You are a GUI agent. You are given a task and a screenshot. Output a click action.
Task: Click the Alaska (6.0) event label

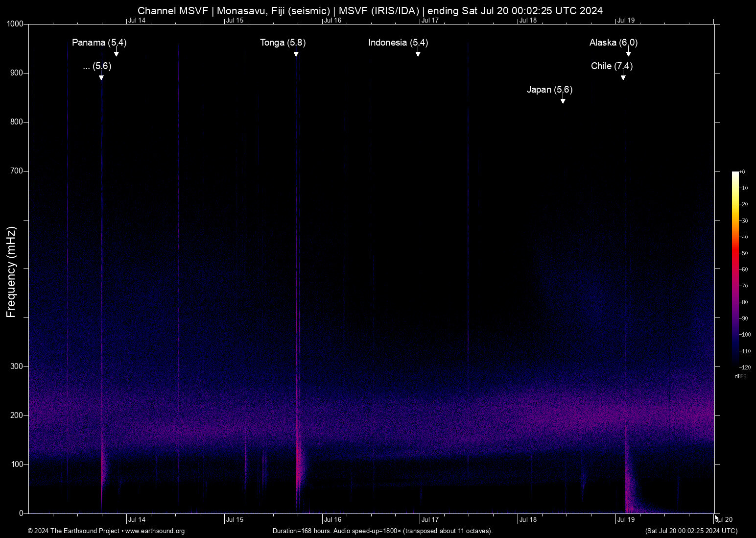(x=614, y=43)
